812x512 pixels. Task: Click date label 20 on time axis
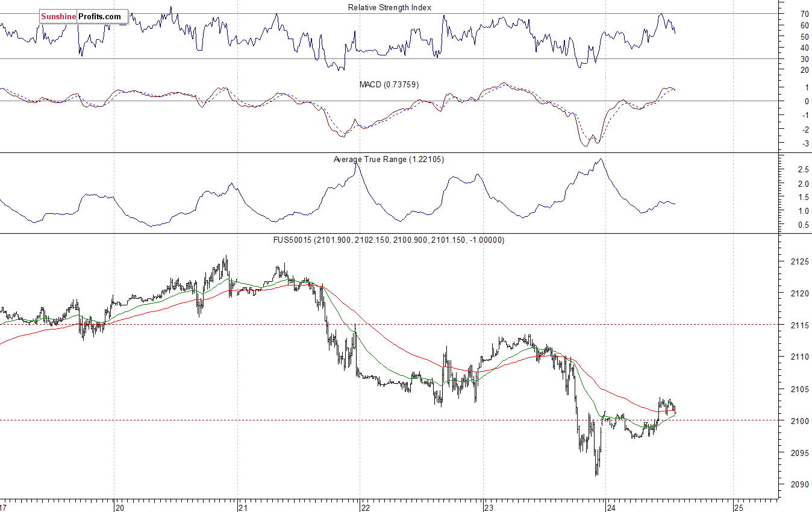[119, 507]
